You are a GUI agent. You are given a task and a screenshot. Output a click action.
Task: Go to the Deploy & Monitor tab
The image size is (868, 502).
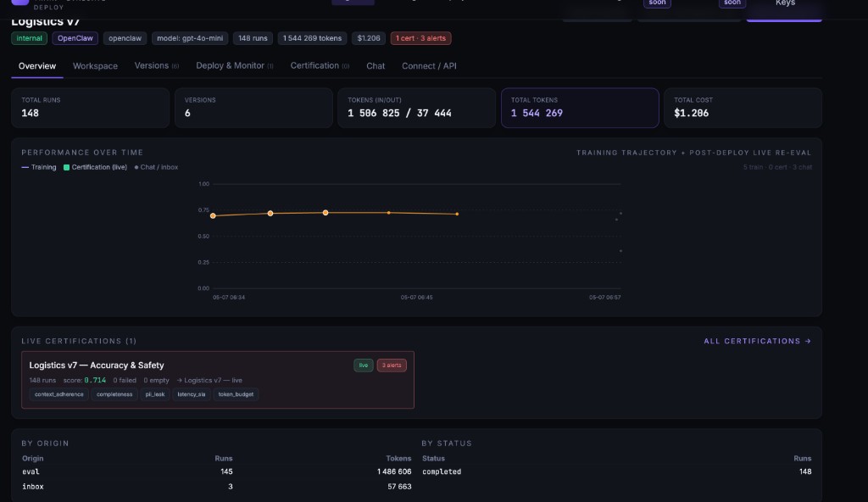(x=235, y=66)
